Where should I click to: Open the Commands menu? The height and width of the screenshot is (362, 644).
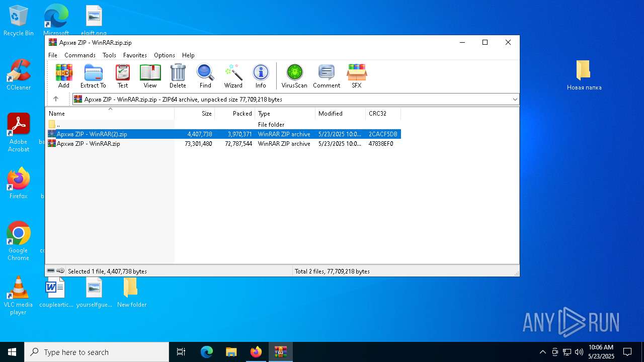(x=80, y=55)
